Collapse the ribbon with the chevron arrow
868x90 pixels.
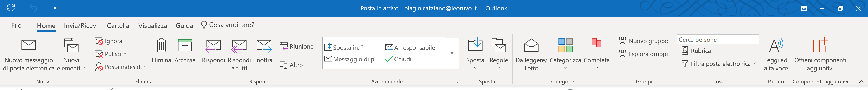click(x=861, y=82)
